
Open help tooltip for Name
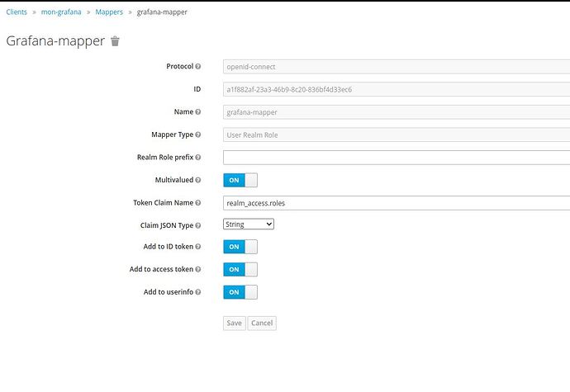coord(197,112)
